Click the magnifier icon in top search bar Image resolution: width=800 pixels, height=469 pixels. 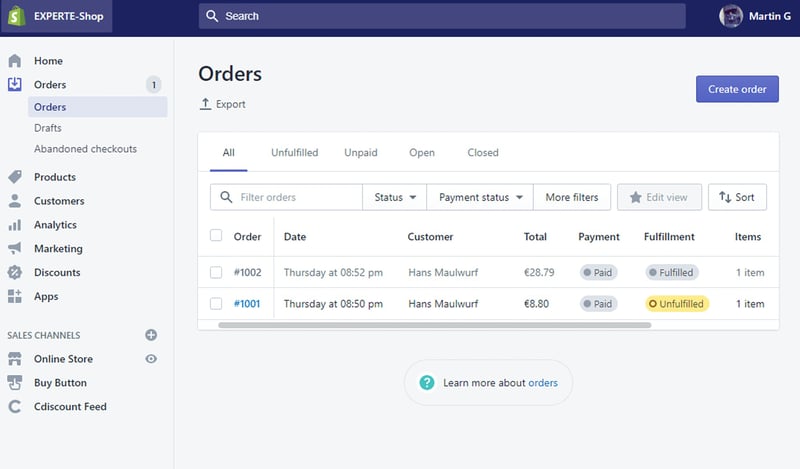tap(212, 16)
